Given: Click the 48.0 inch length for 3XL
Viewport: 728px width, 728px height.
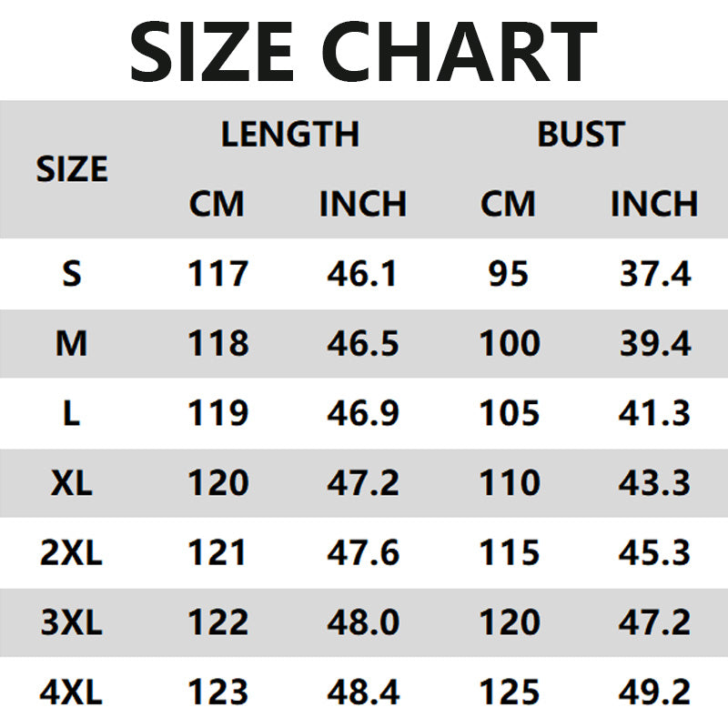Looking at the screenshot, I should click(x=362, y=623).
